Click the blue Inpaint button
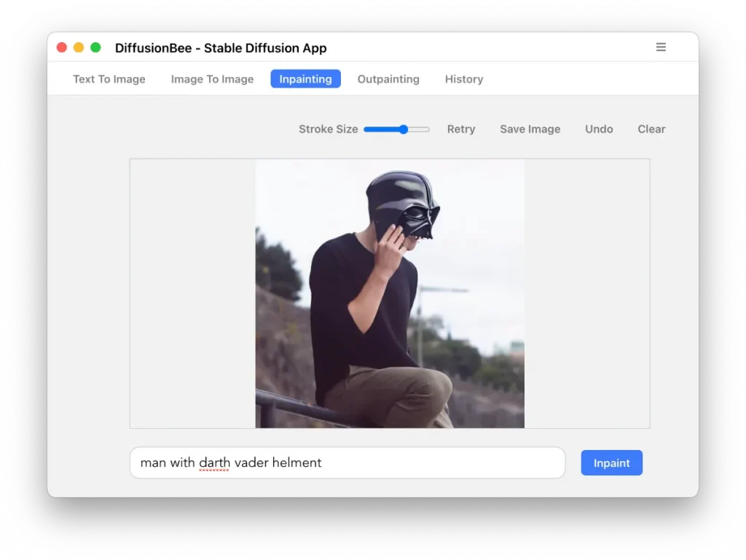 (x=611, y=463)
